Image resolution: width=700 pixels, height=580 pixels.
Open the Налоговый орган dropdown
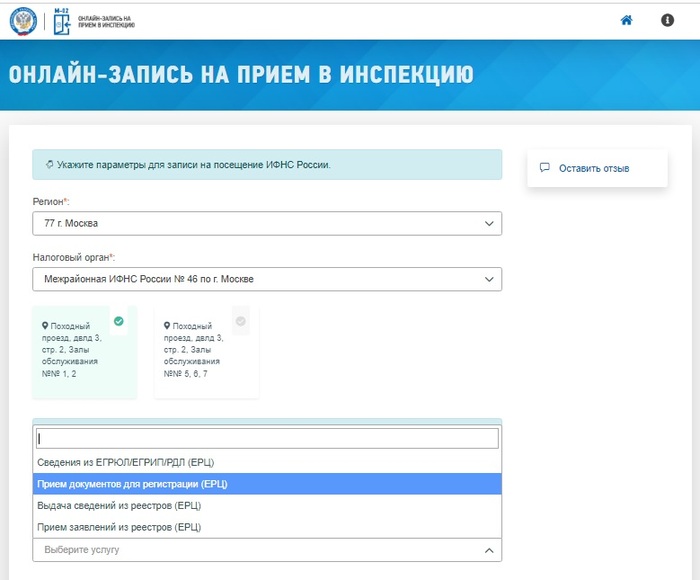pos(267,279)
